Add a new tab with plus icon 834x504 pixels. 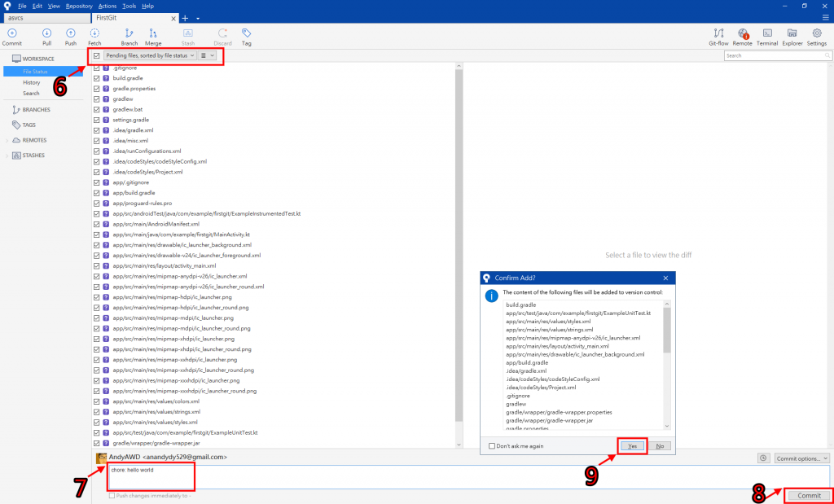(185, 18)
